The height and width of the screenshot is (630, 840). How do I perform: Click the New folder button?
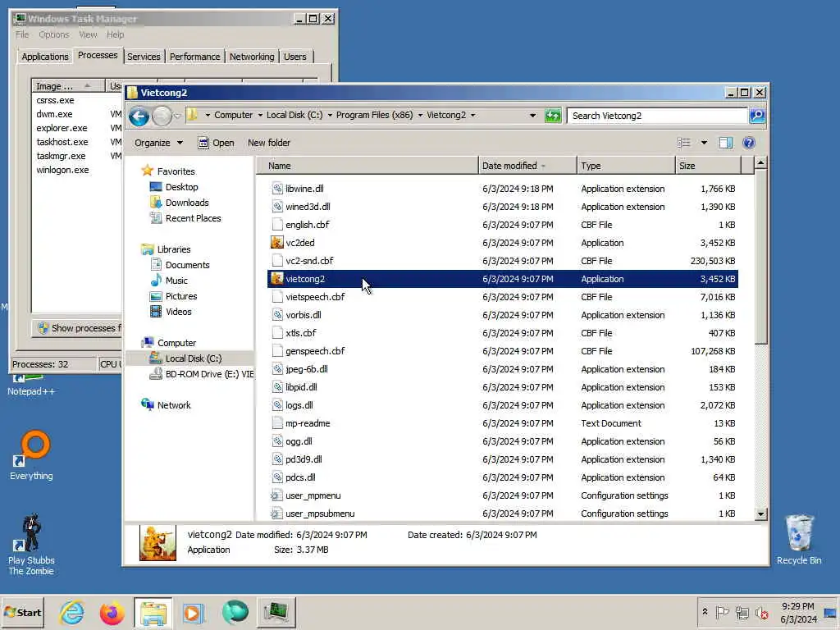click(x=269, y=143)
